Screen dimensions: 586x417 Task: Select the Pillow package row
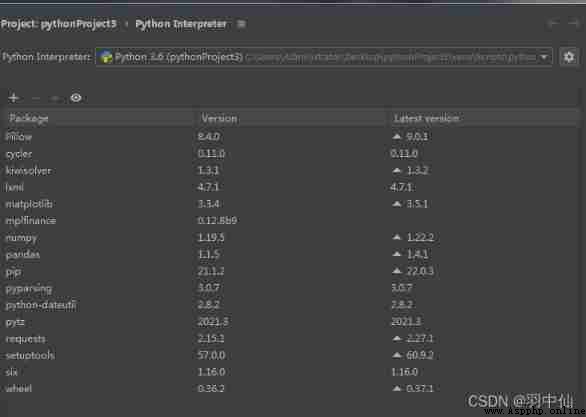(x=292, y=137)
